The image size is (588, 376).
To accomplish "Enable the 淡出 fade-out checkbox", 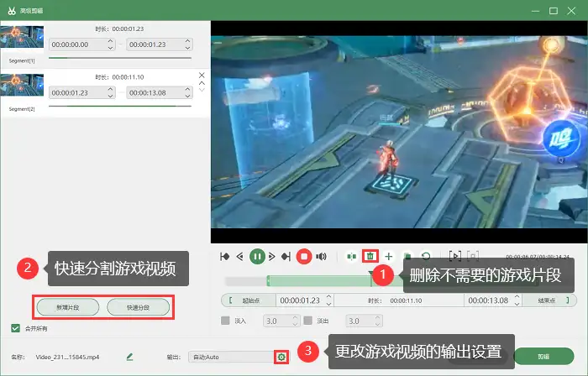I will point(308,321).
